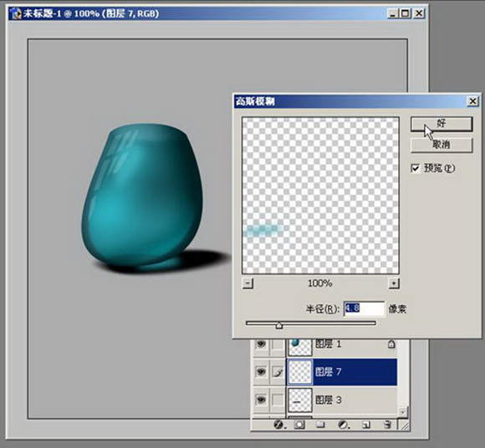
Task: Hide 图层 7 using its eye icon
Action: [261, 372]
